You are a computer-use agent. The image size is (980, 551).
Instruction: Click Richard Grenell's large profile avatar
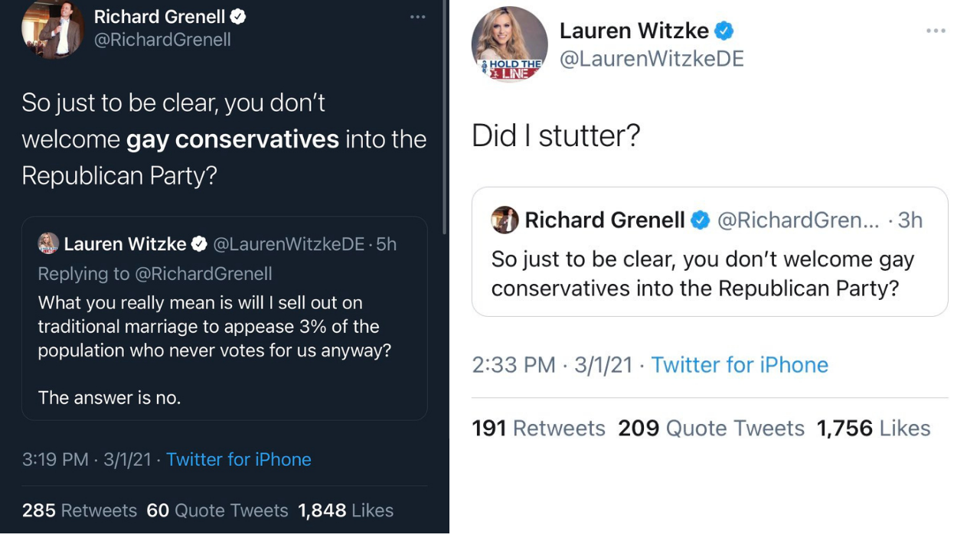point(52,28)
